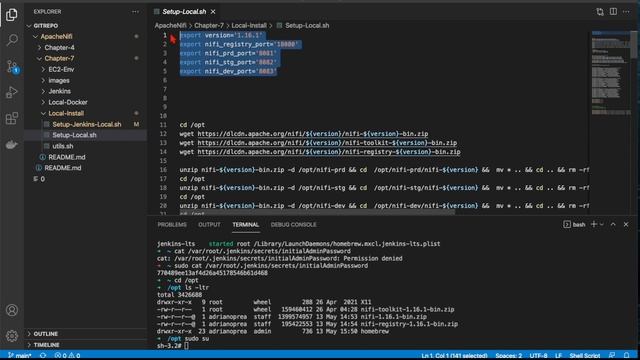Split the editor to the right
Screen dimensions: 640x360
[613, 12]
